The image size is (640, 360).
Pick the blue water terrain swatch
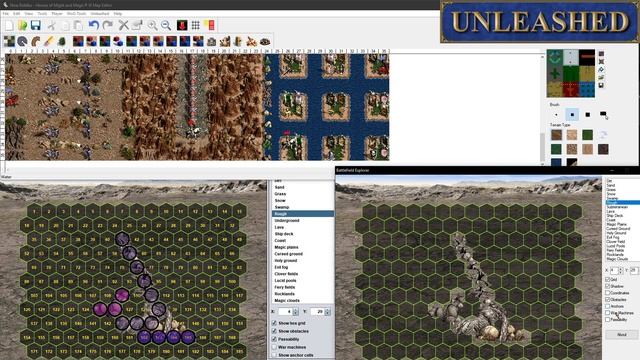tap(556, 162)
